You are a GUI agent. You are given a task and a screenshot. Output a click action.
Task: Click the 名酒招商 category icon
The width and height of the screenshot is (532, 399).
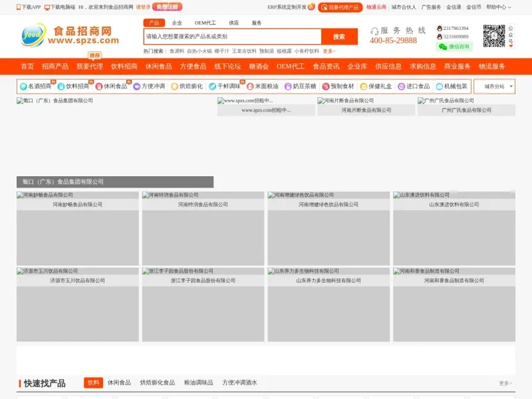pos(23,86)
